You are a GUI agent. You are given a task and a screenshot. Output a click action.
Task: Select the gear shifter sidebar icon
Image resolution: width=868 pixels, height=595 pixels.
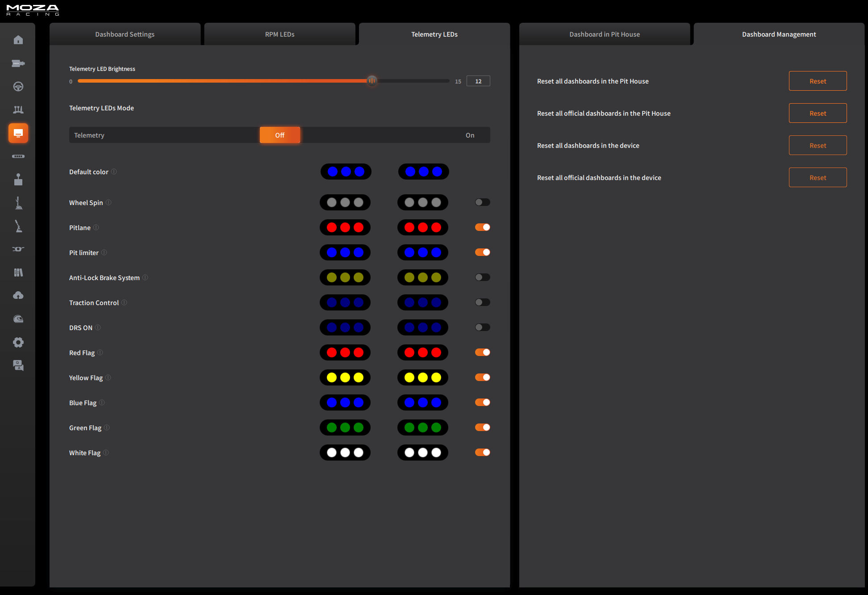click(x=18, y=180)
